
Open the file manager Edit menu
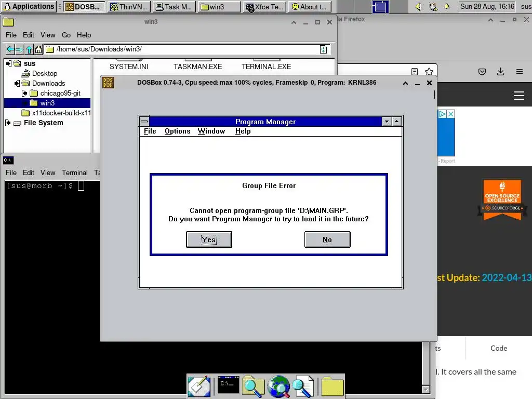tap(29, 35)
